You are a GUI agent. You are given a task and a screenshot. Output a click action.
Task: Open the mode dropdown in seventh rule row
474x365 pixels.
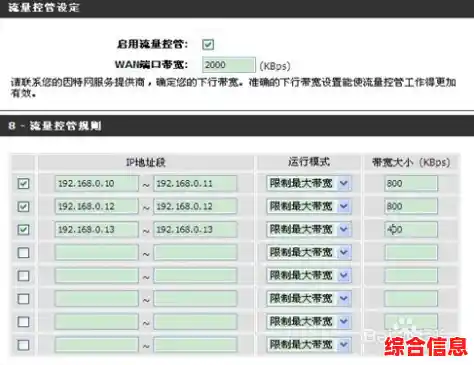coord(309,321)
